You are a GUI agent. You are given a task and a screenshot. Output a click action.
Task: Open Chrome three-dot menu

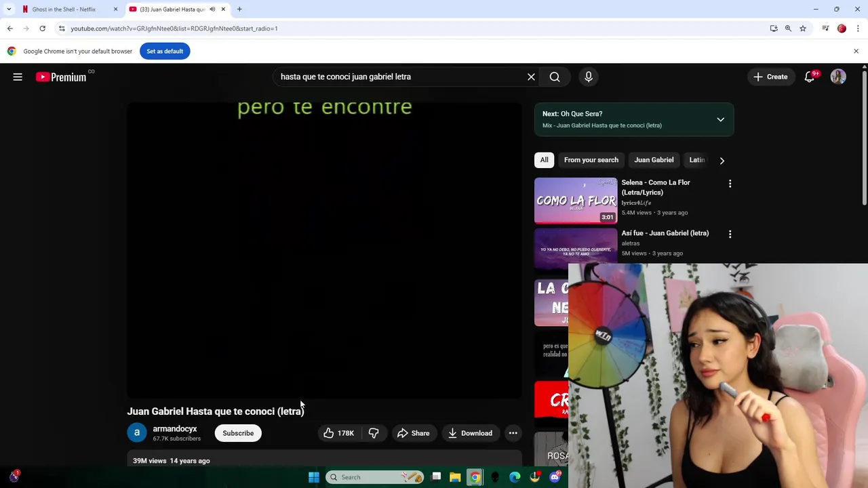858,28
